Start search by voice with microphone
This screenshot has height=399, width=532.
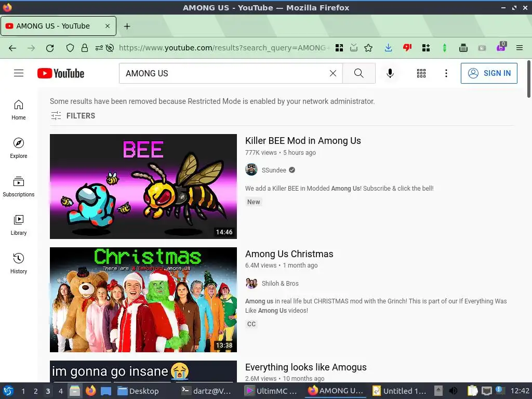(x=390, y=73)
